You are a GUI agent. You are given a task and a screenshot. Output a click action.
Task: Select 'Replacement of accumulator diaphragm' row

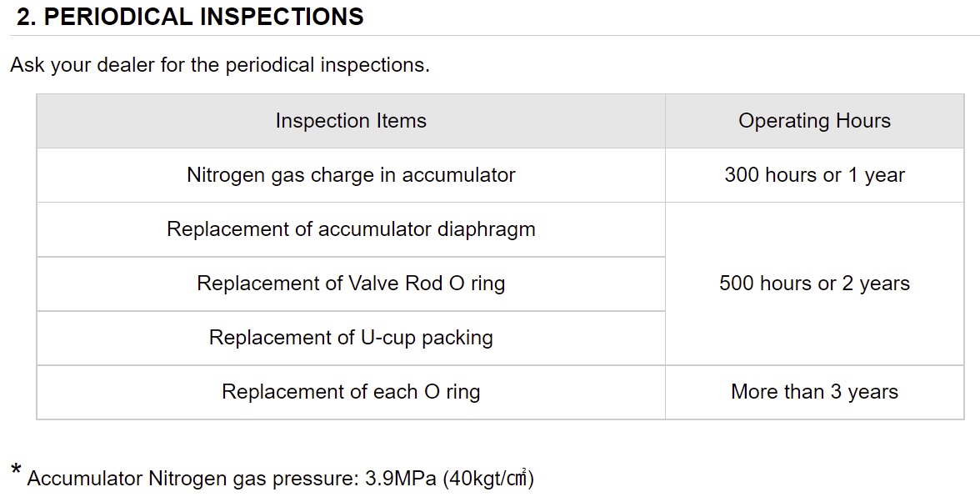tap(351, 229)
